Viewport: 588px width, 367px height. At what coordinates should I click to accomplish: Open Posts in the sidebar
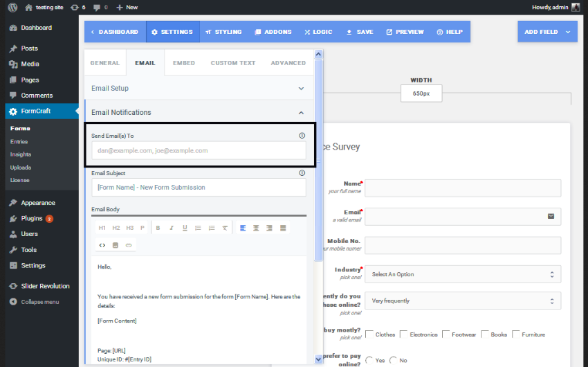[x=29, y=48]
